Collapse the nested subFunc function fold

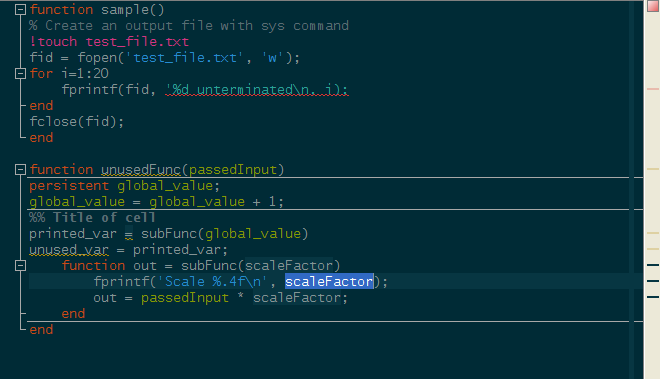(x=20, y=265)
